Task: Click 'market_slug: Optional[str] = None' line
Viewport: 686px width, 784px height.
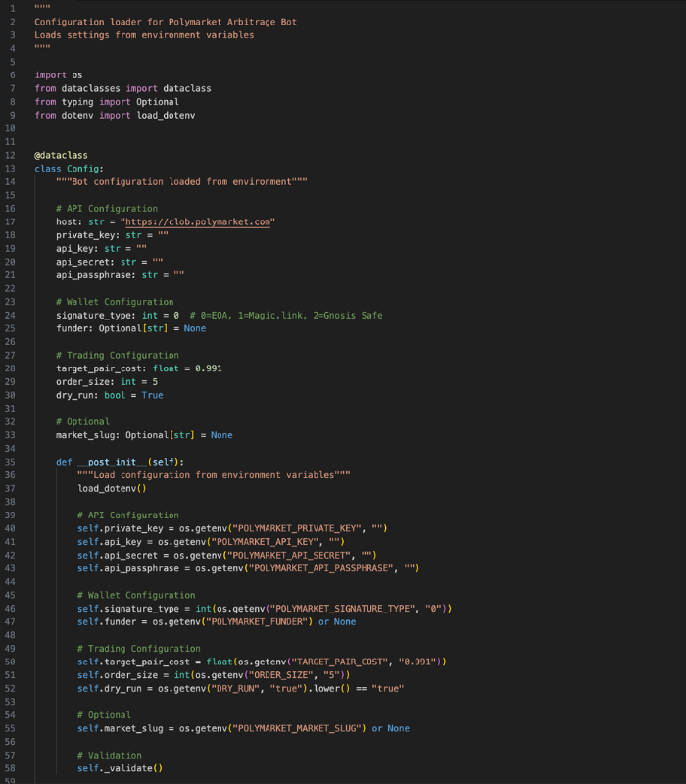Action: (x=144, y=435)
